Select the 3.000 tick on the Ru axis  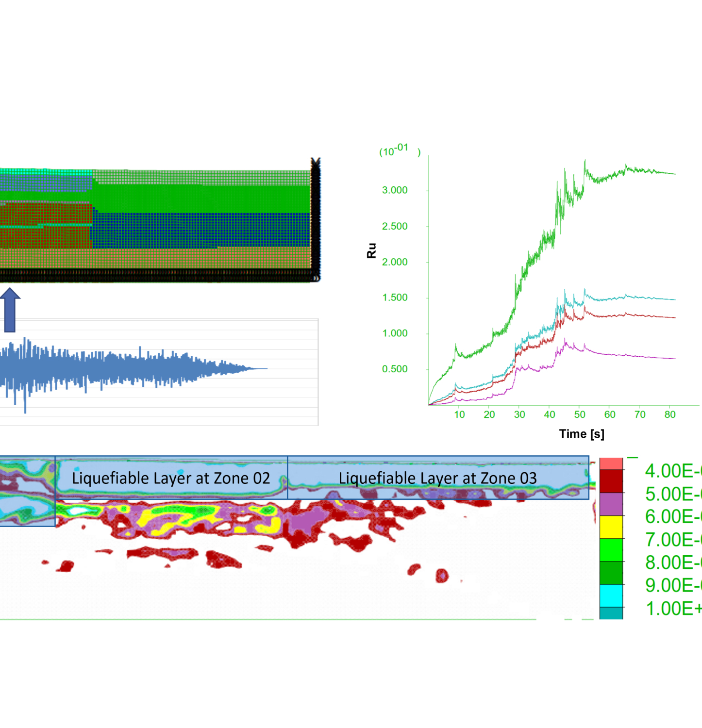395,190
